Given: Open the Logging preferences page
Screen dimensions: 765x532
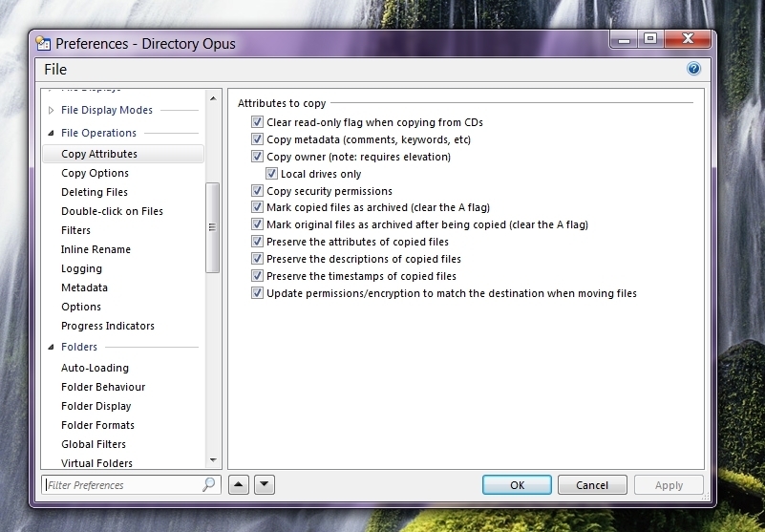Looking at the screenshot, I should (x=81, y=268).
